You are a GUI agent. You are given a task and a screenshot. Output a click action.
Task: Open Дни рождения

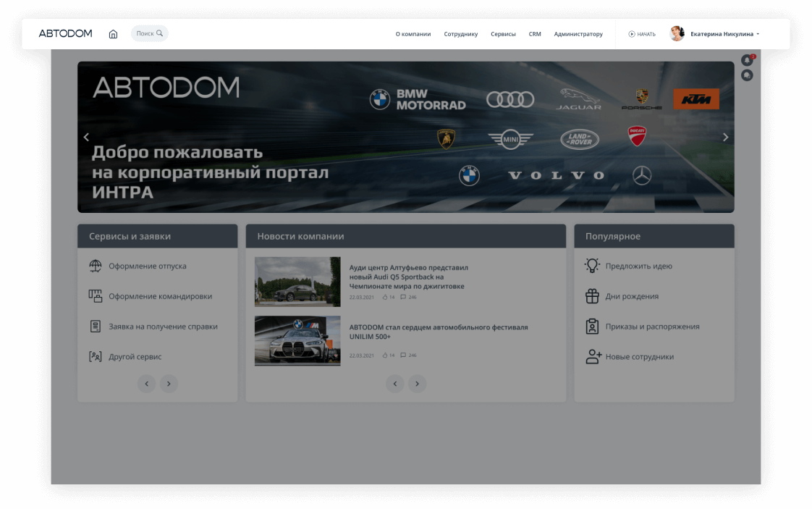[632, 296]
